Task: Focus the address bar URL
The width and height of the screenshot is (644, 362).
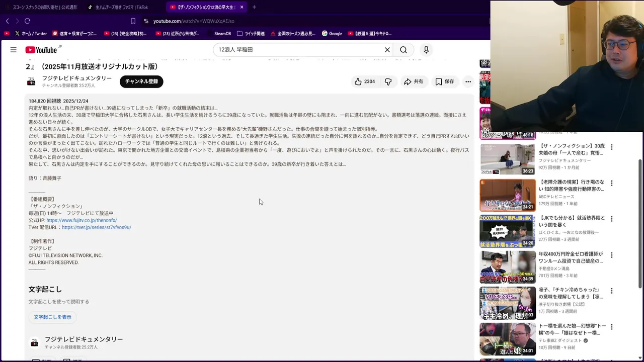Action: (194, 21)
